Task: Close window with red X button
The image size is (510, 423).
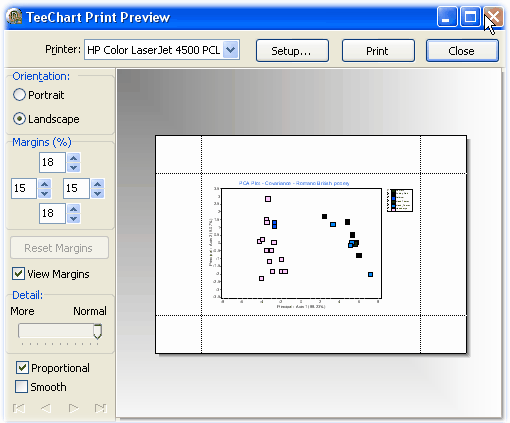Action: coord(493,17)
